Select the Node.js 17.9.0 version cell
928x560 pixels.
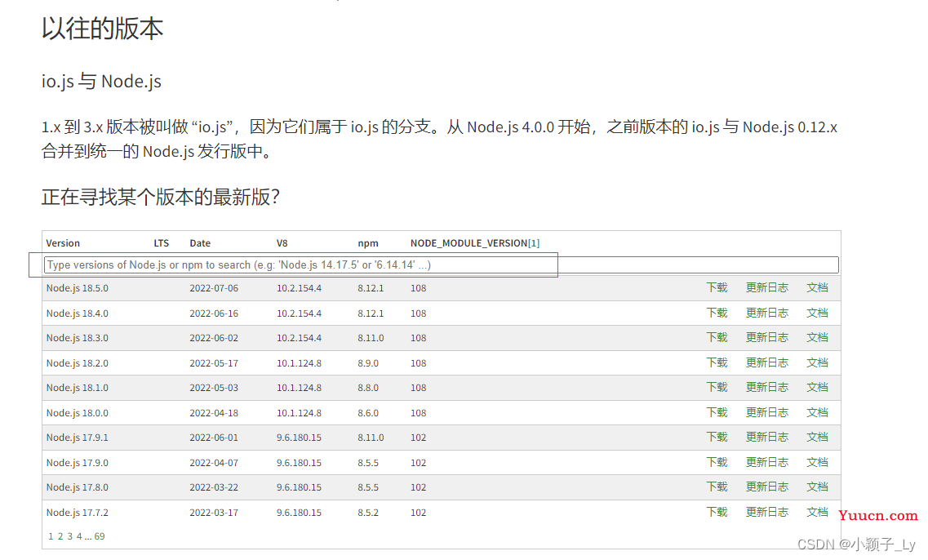click(78, 463)
